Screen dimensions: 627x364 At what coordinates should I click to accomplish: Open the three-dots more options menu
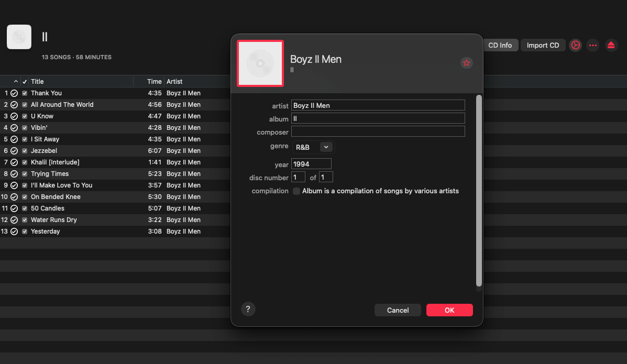[x=592, y=45]
